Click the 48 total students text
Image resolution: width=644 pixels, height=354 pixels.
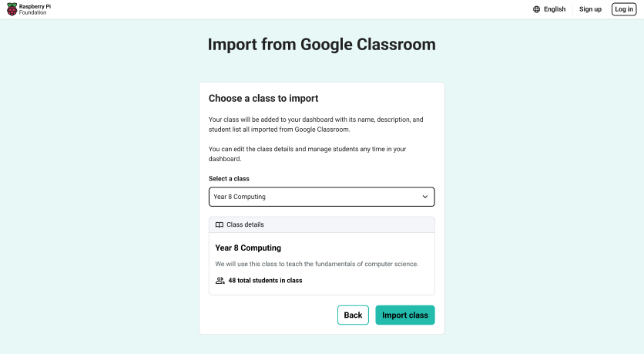(265, 281)
